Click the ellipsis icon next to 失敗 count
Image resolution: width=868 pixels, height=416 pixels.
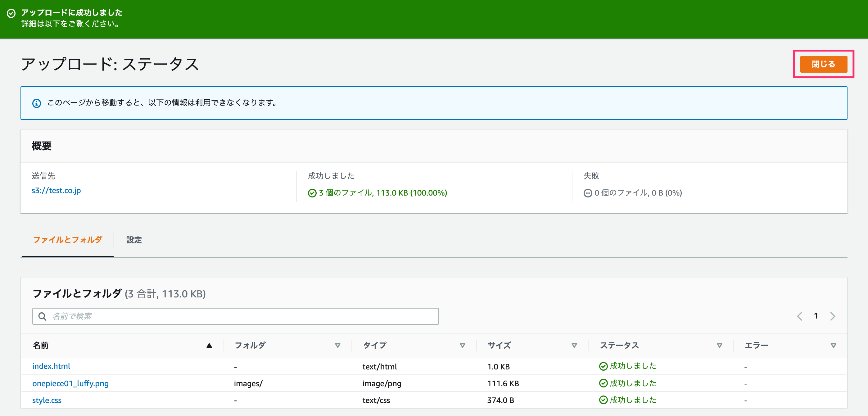588,193
